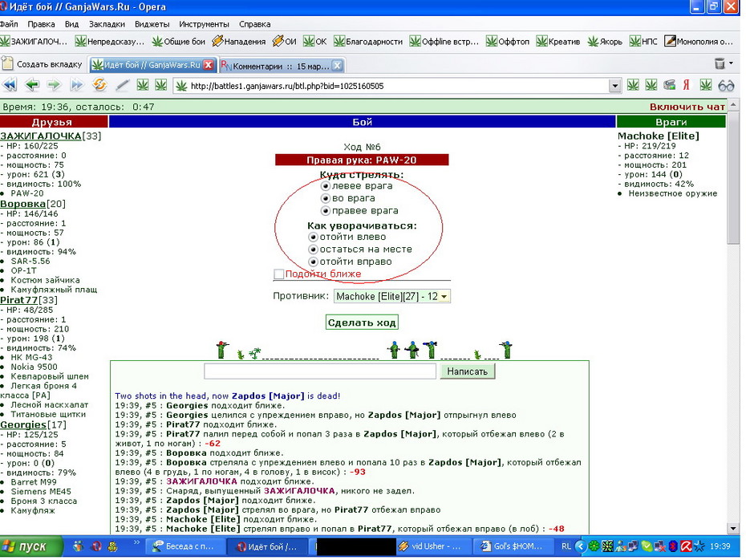Open the Непредсказу… bookmark
The image size is (746, 560).
pos(110,42)
